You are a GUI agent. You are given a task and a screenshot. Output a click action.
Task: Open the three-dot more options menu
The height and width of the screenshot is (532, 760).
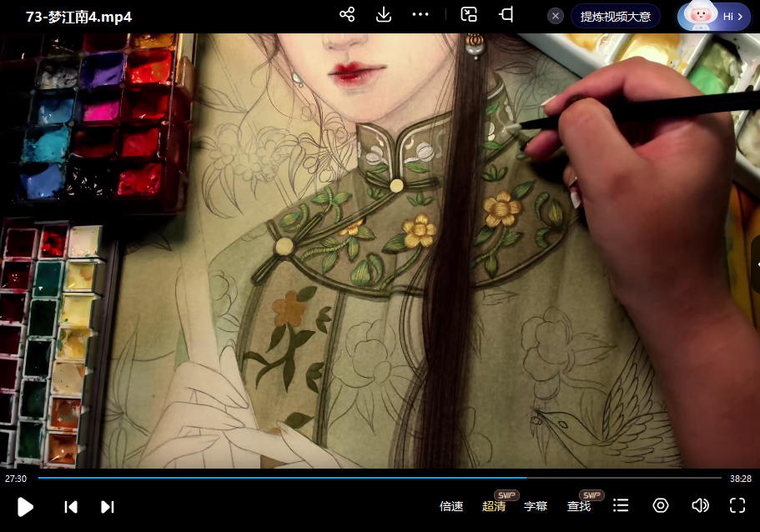[x=420, y=15]
